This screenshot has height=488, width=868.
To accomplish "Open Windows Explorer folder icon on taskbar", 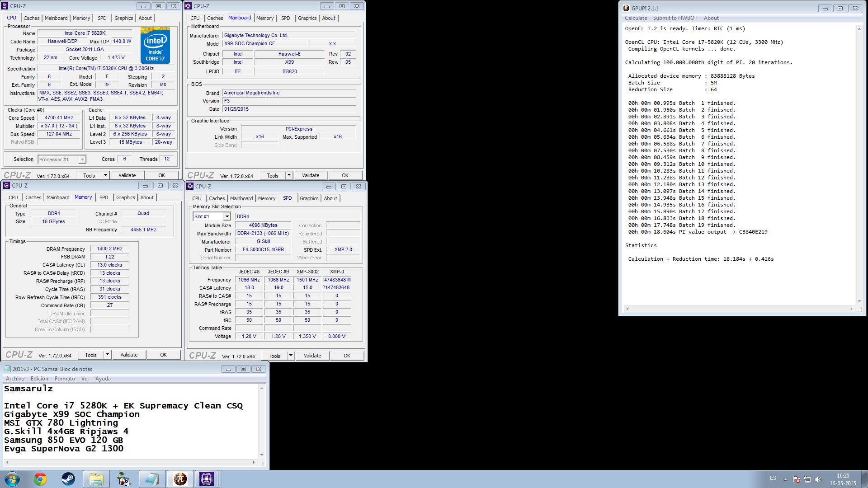I will (96, 479).
